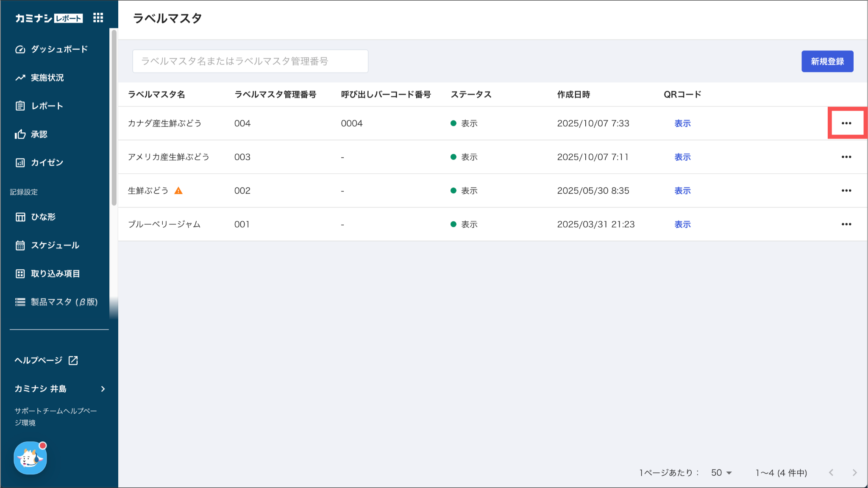The height and width of the screenshot is (488, 868).
Task: Expand the カミナシ 井島 account chevron
Action: pyautogui.click(x=103, y=389)
